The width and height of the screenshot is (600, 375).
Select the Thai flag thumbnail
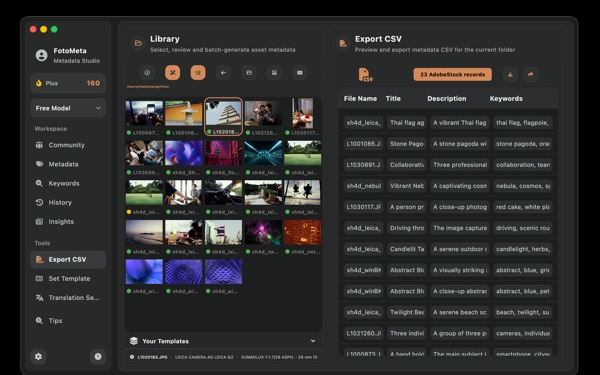click(x=223, y=232)
